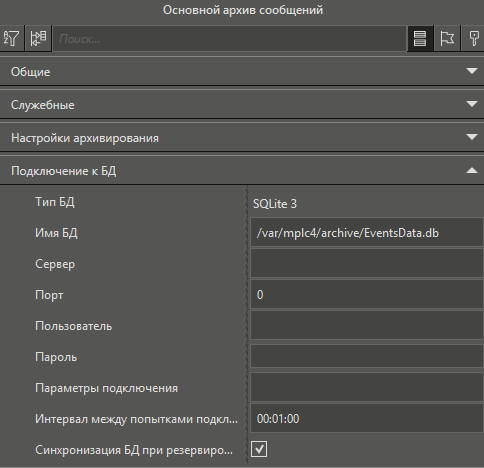Open the Настройки архивирования header
The width and height of the screenshot is (484, 468).
(242, 137)
